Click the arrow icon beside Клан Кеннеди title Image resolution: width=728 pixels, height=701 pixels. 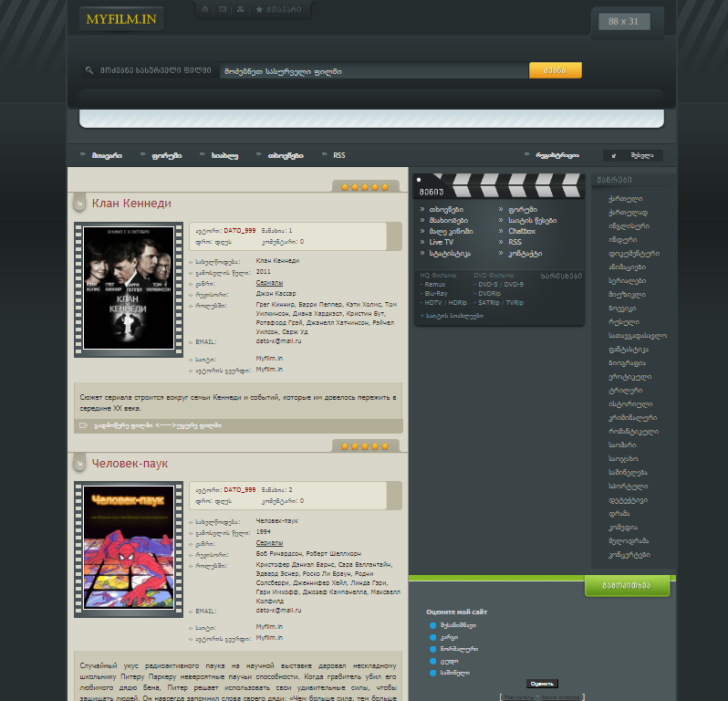[x=79, y=203]
